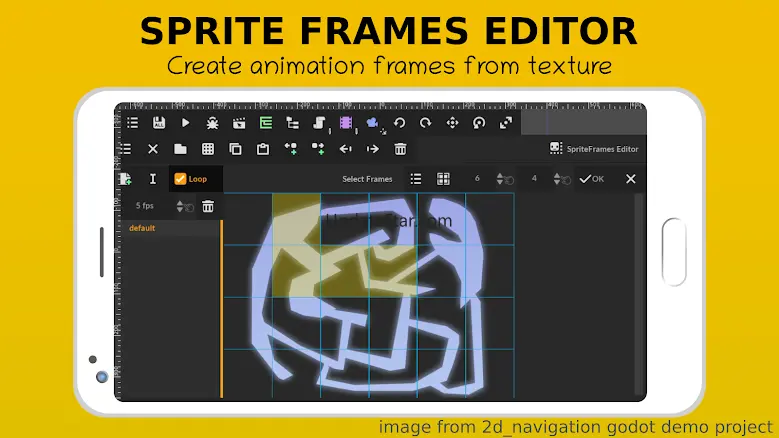Screen dimensions: 779x438
Task: Open the second-row list menu icon
Action: point(126,149)
